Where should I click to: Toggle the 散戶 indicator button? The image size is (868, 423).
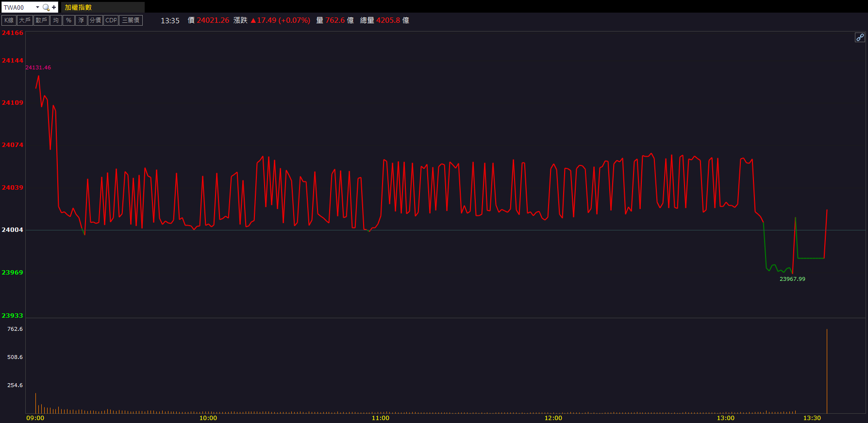[41, 20]
